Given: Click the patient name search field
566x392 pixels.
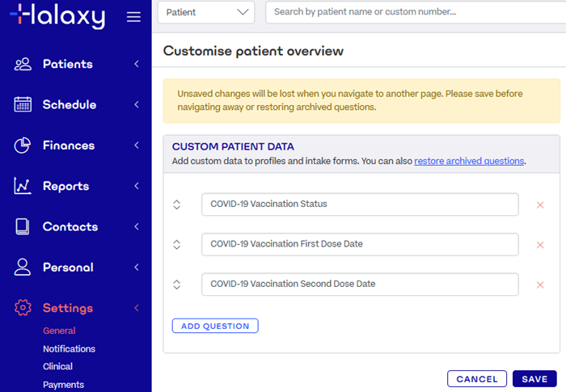Looking at the screenshot, I should (412, 12).
